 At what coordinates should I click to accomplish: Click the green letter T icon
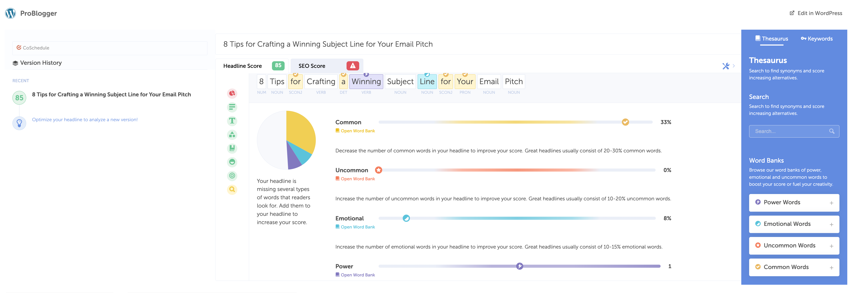pyautogui.click(x=232, y=121)
